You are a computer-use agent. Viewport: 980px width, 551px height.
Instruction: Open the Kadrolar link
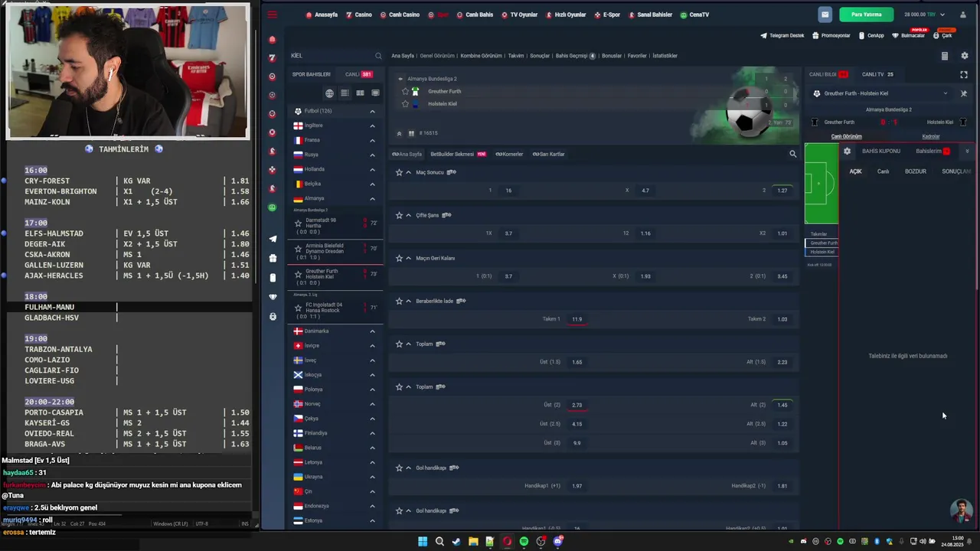[x=931, y=136]
